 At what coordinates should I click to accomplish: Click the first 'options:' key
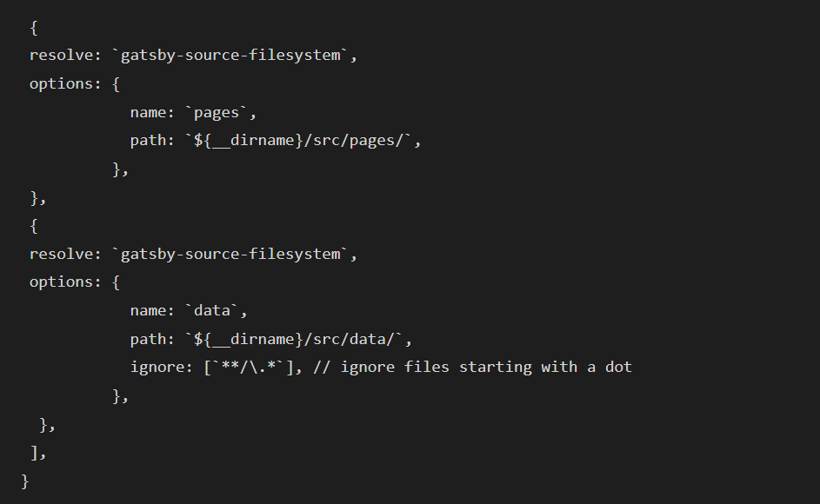65,83
